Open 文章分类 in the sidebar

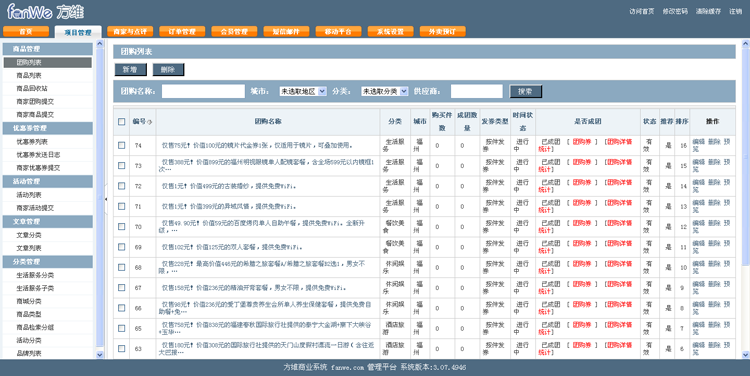click(x=29, y=235)
